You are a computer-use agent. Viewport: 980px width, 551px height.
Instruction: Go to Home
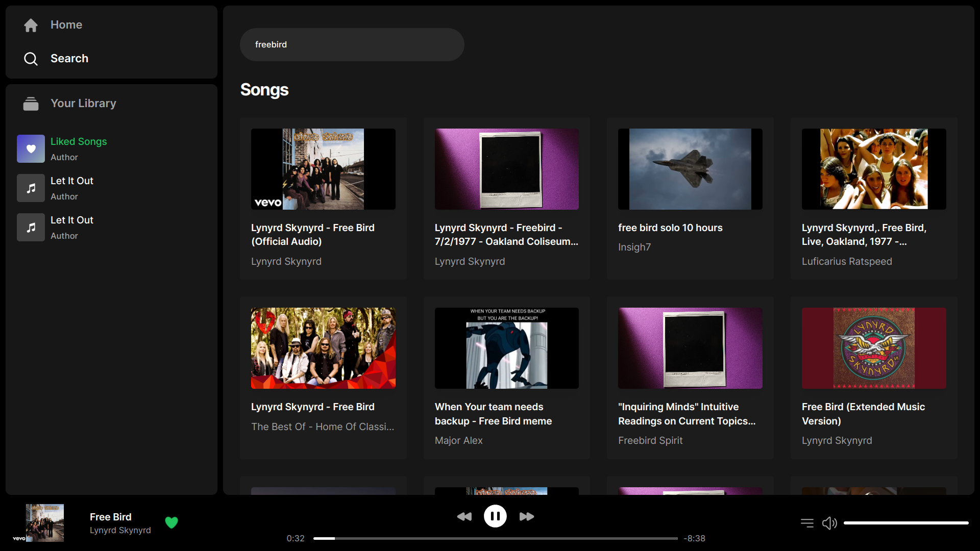(x=66, y=25)
